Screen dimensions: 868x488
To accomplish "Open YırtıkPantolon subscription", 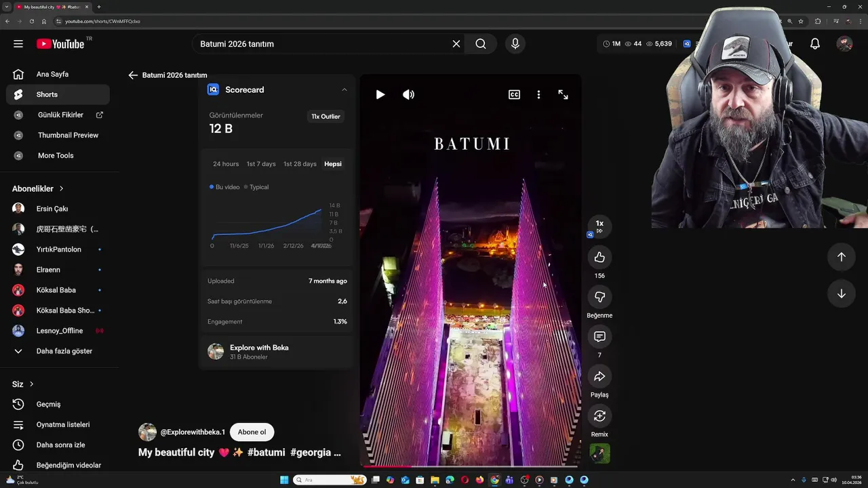I will tap(58, 249).
